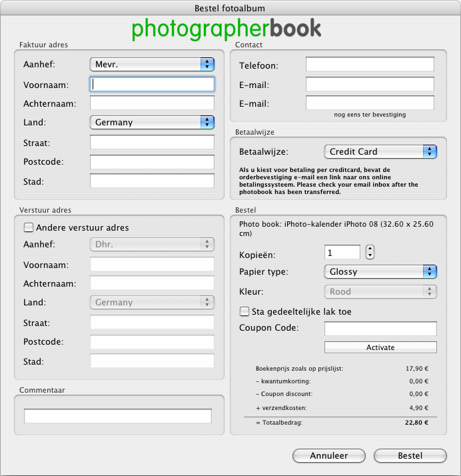Image resolution: width=461 pixels, height=476 pixels.
Task: Click the verzendkosten value 4,90 €
Action: [x=418, y=408]
